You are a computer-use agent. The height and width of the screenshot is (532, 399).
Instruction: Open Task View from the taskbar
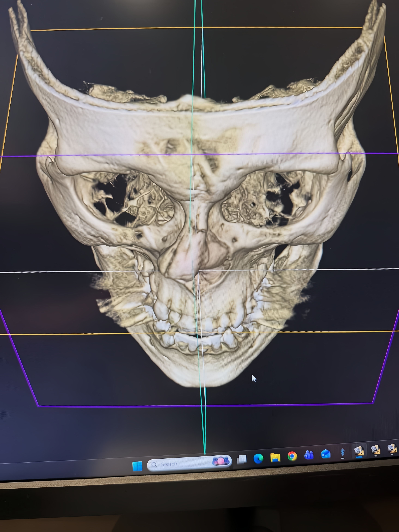242,460
